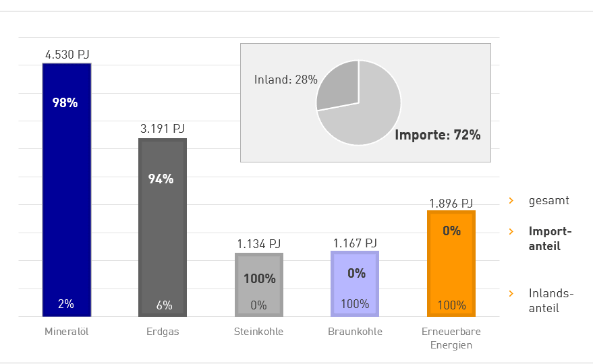Click the Braunkohle axis label
The width and height of the screenshot is (593, 364).
355,332
